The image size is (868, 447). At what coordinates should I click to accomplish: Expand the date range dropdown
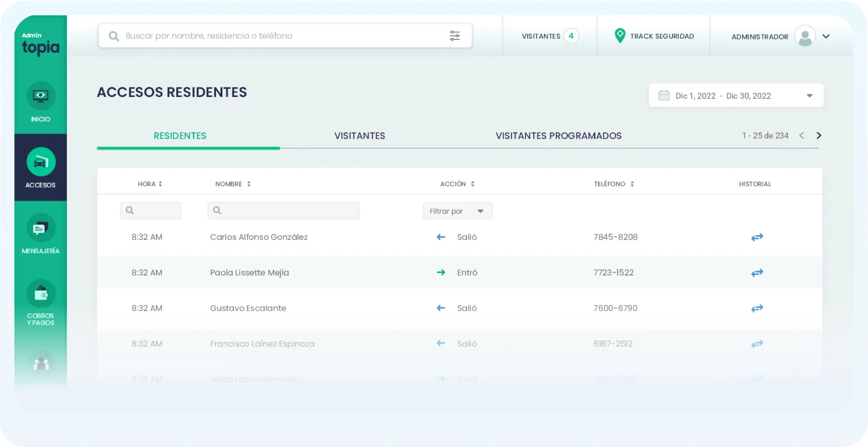click(x=809, y=96)
